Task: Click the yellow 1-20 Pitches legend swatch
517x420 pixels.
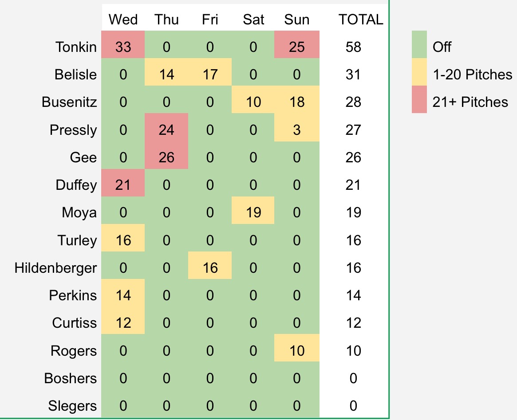Action: pyautogui.click(x=419, y=73)
